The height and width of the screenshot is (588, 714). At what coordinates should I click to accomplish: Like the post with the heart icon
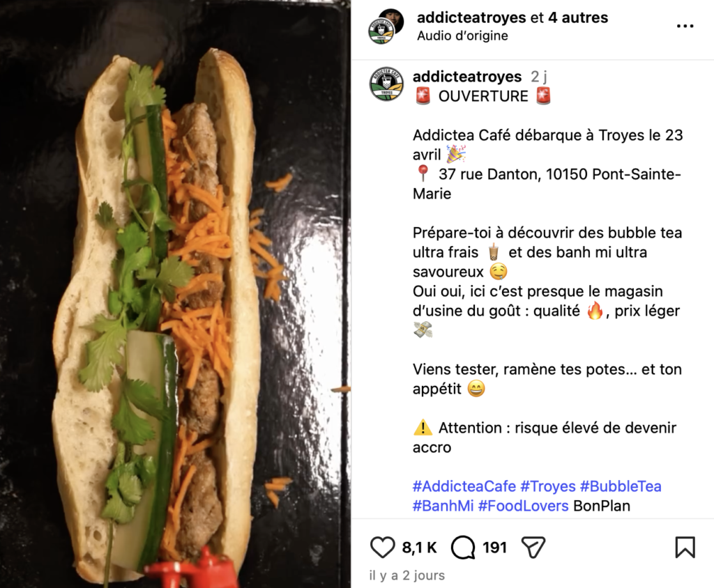tap(382, 547)
